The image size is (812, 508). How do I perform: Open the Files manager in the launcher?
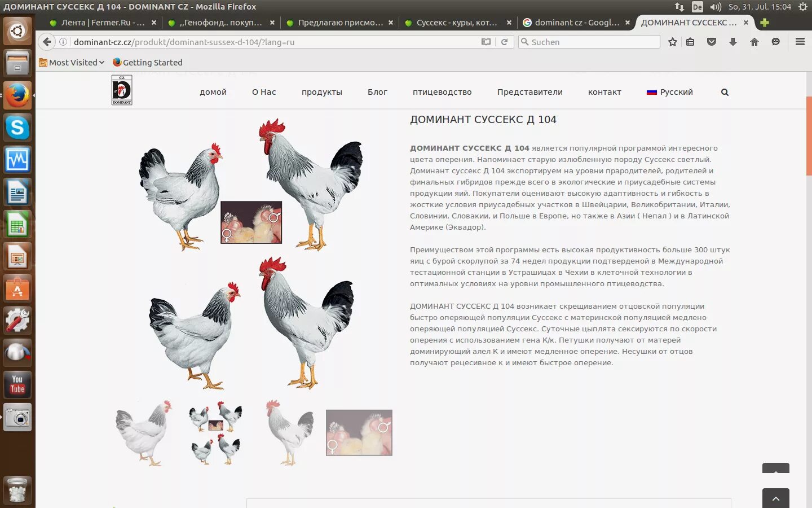point(17,63)
